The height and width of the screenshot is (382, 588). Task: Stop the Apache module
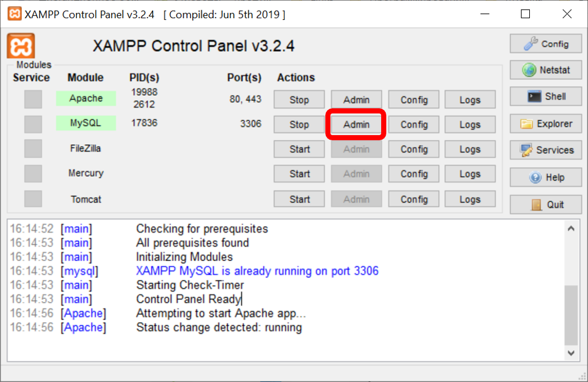click(x=299, y=100)
